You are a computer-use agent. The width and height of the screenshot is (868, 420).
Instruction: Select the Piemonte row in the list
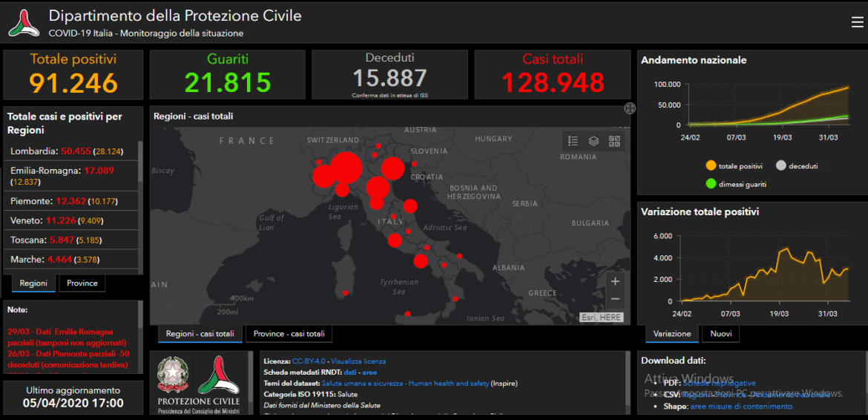coord(70,201)
